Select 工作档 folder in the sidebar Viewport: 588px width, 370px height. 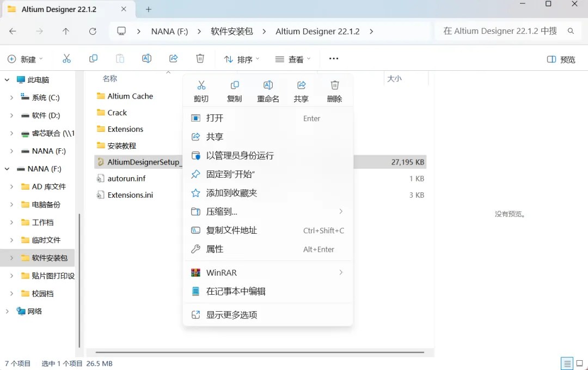[x=38, y=222]
